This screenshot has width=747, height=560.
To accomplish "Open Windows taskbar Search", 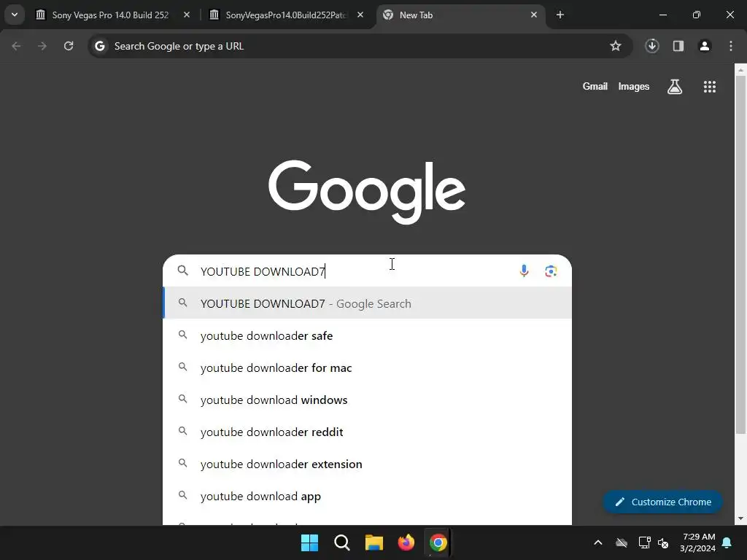I will pos(342,542).
